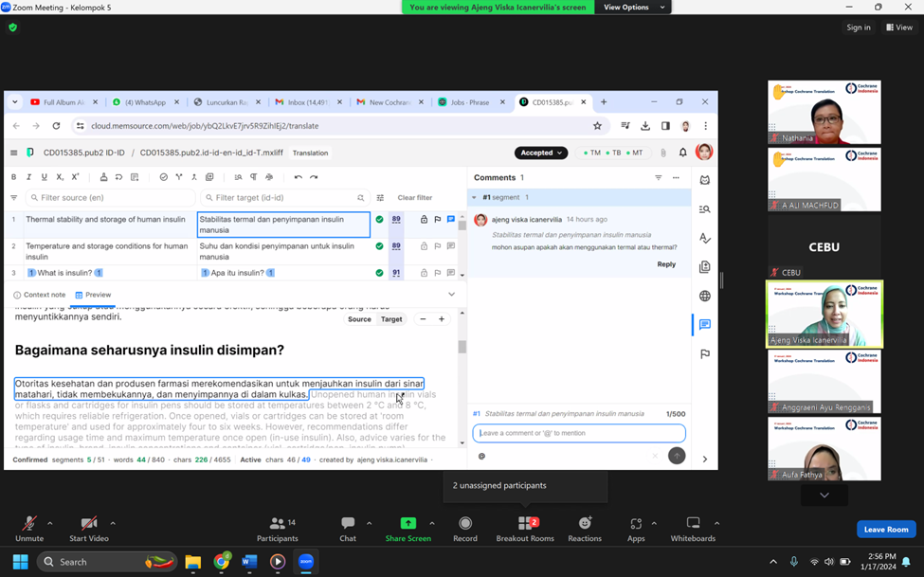Toggle confirmed checkmark on segment 1
The height and width of the screenshot is (577, 924).
(x=379, y=219)
